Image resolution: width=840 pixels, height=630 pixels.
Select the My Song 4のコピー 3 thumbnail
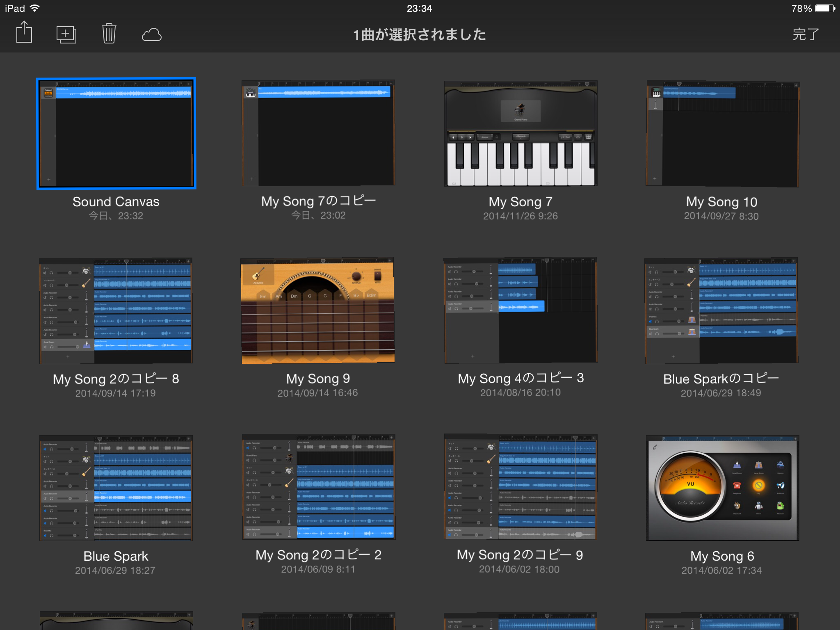coord(520,310)
